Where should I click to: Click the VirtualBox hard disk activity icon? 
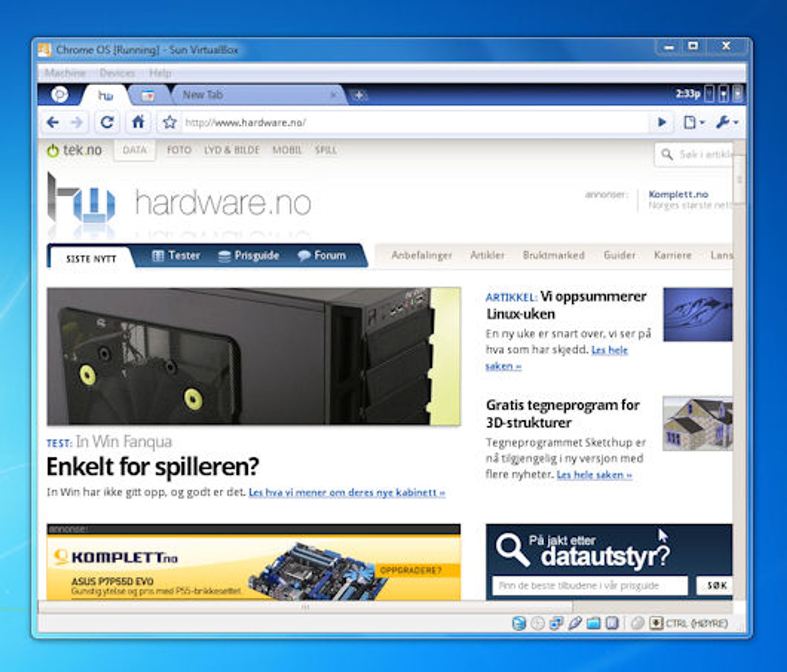[x=519, y=623]
